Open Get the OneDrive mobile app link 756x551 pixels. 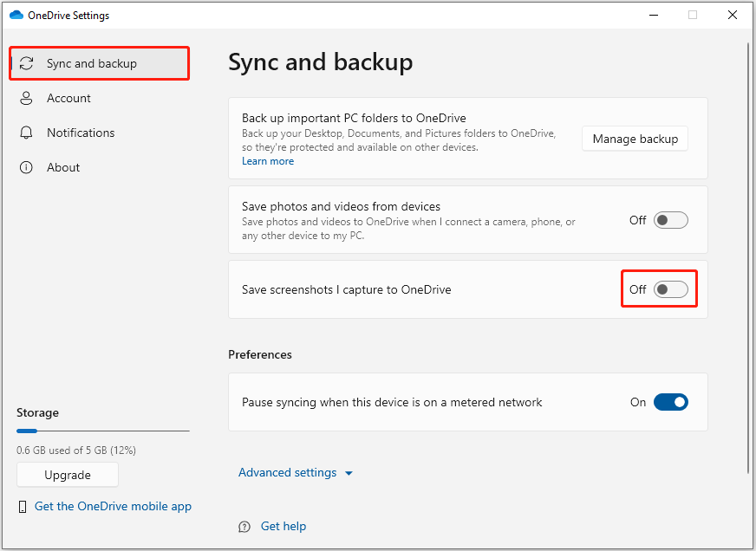pyautogui.click(x=114, y=506)
